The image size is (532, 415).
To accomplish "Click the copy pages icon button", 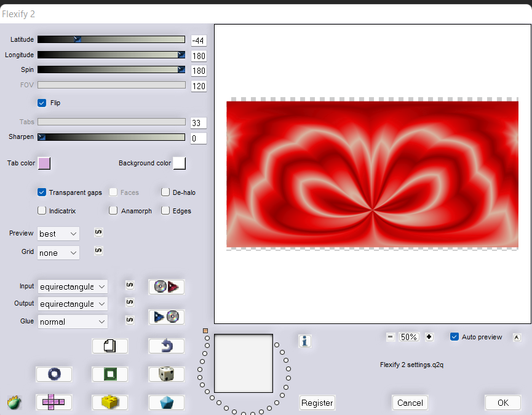I will [x=110, y=346].
